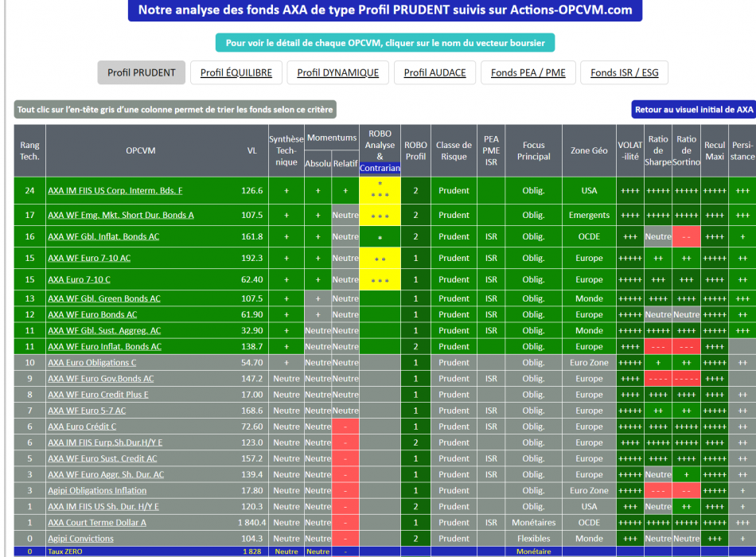Open AXA WF Euro Aggr. Sh. Dur. AC
The width and height of the screenshot is (756, 557).
106,474
